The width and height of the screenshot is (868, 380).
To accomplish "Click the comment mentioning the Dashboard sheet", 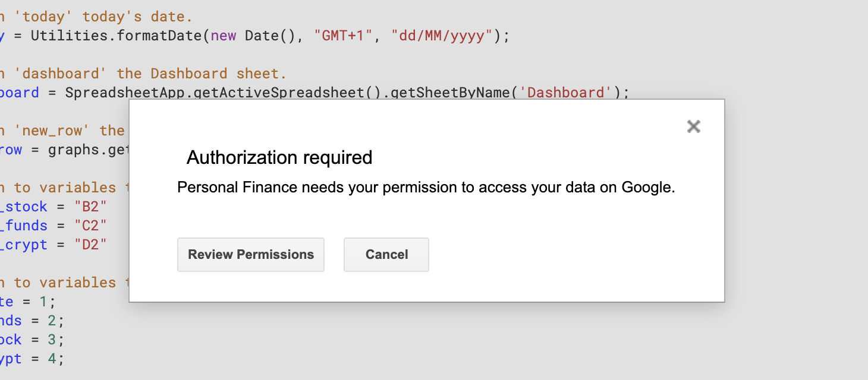I will coord(144,74).
